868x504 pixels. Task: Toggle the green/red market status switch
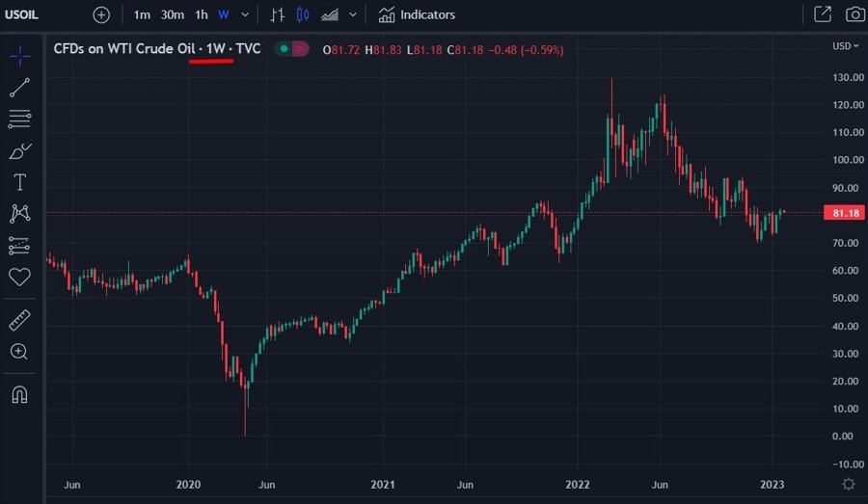pos(291,49)
